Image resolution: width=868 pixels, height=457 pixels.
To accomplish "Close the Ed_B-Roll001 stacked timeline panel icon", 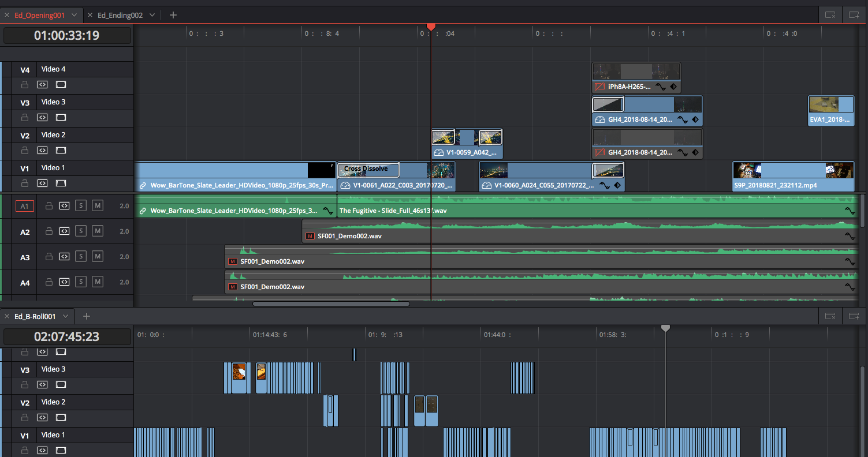I will 830,316.
